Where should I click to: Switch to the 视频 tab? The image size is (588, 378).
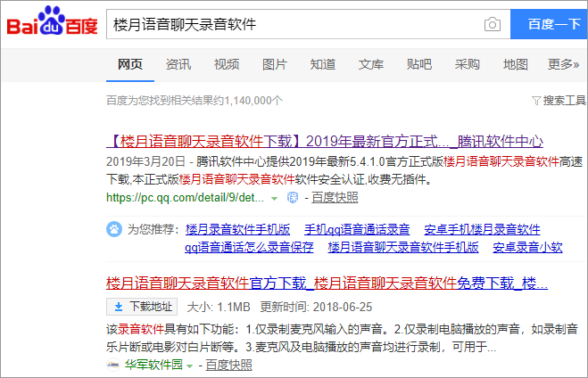click(x=227, y=64)
